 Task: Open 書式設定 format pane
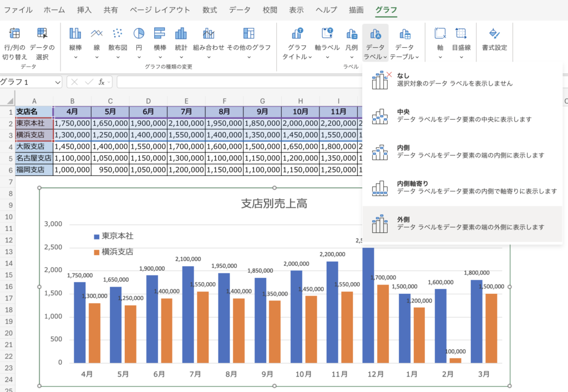click(x=494, y=34)
